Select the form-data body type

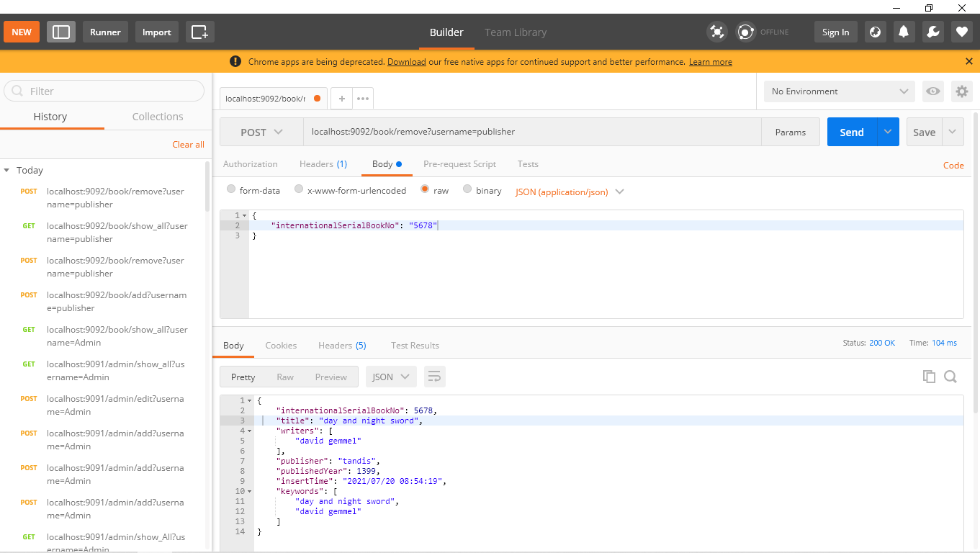[x=231, y=189]
